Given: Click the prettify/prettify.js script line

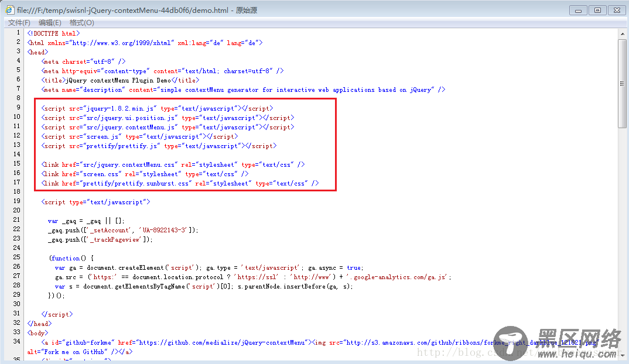Looking at the screenshot, I should point(159,146).
